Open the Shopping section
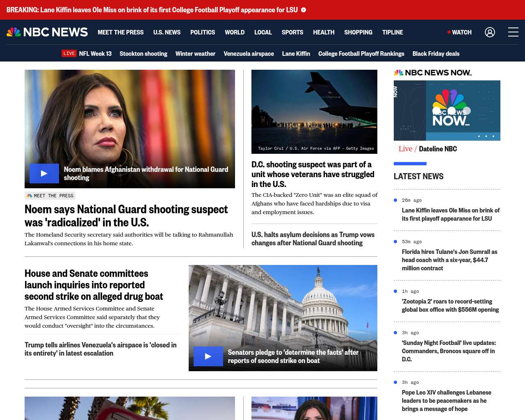Screen dimensions: 525x420 click(x=358, y=32)
